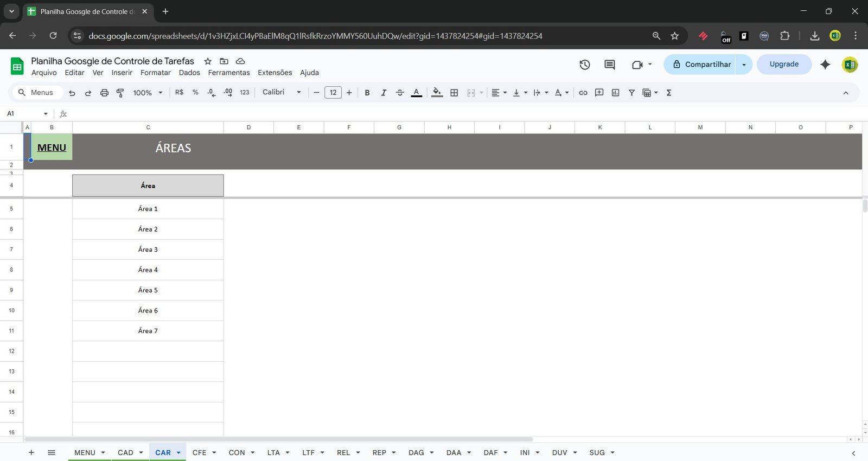Toggle italic formatting
868x461 pixels.
point(384,93)
